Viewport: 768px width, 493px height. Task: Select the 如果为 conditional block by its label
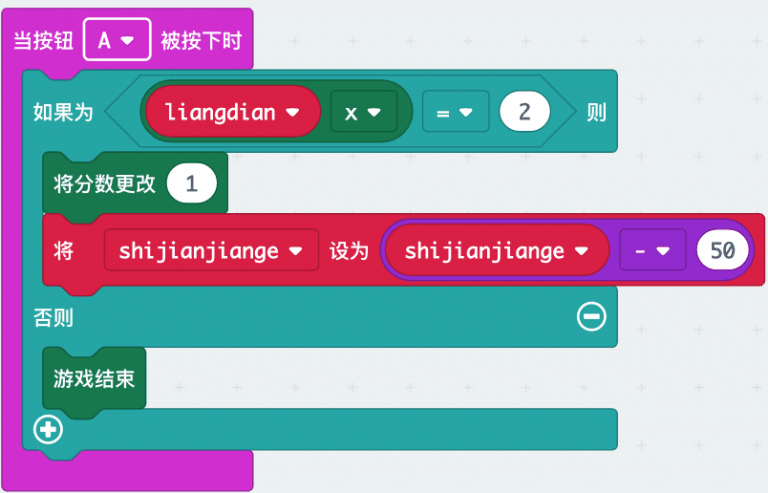click(63, 112)
